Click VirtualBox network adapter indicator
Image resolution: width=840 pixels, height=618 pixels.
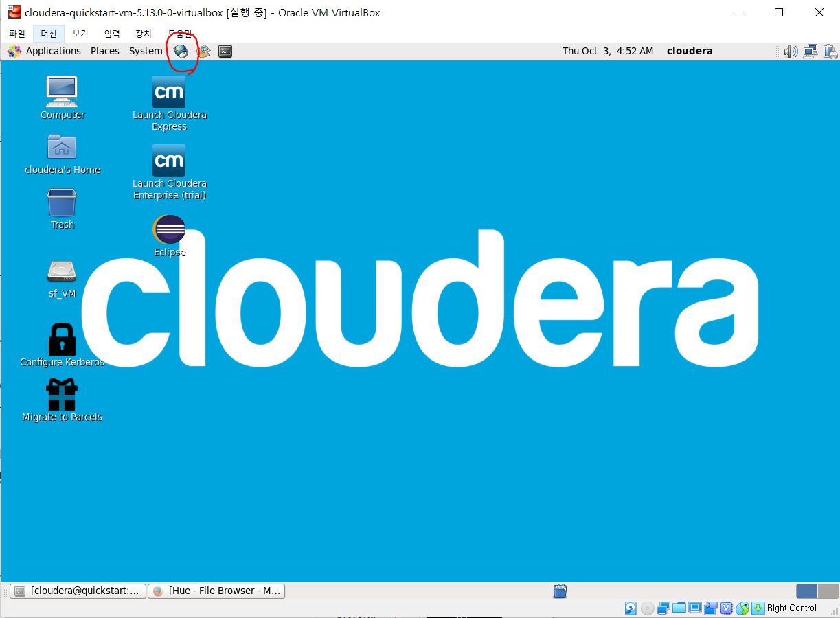663,608
